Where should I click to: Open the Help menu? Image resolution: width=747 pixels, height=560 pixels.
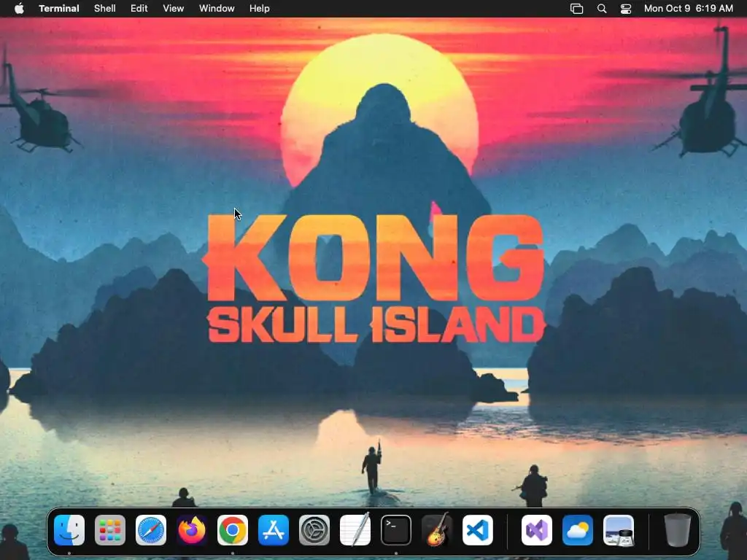260,9
